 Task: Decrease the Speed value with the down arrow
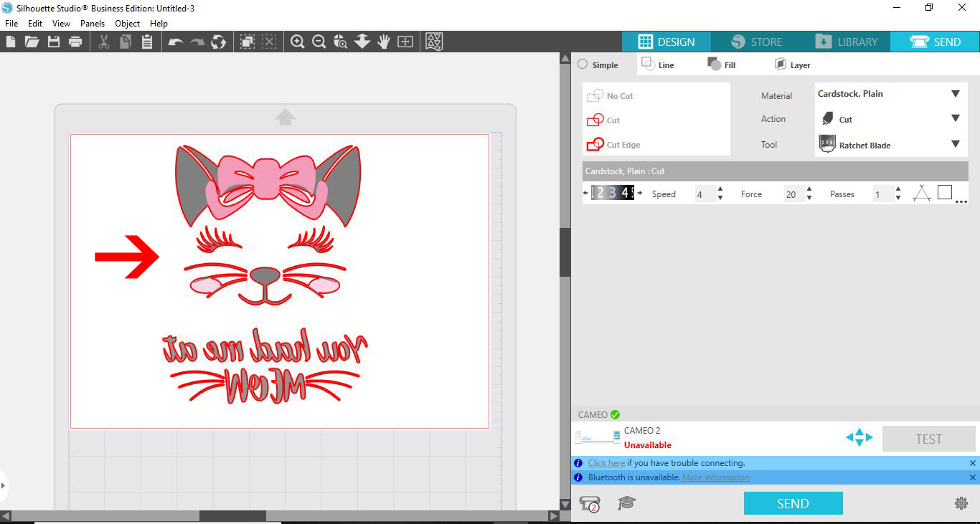click(x=720, y=198)
